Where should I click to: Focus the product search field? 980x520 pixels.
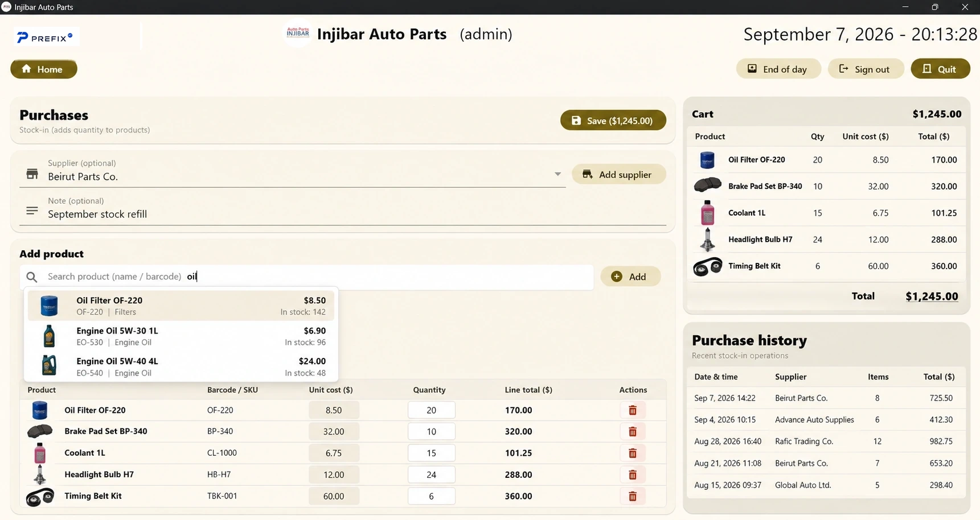(307, 276)
